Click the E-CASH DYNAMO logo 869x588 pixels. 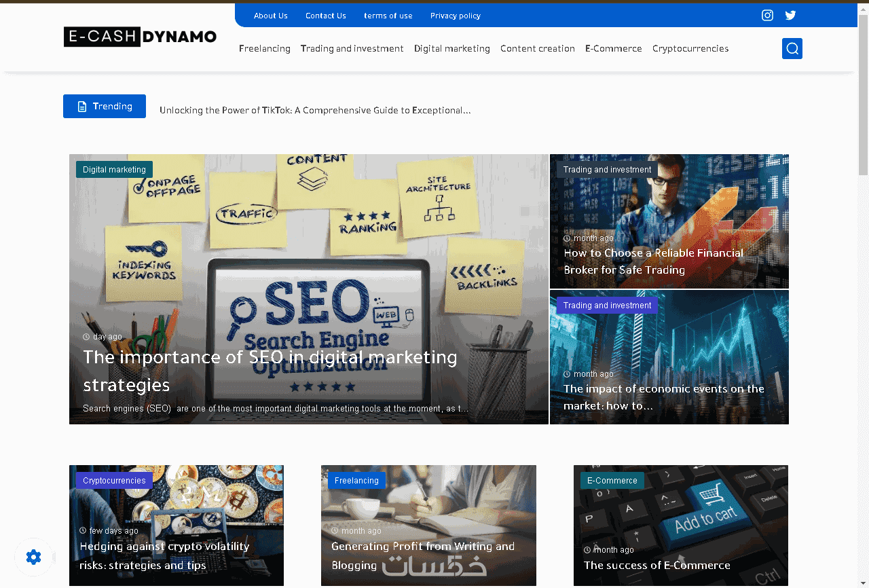click(x=141, y=37)
